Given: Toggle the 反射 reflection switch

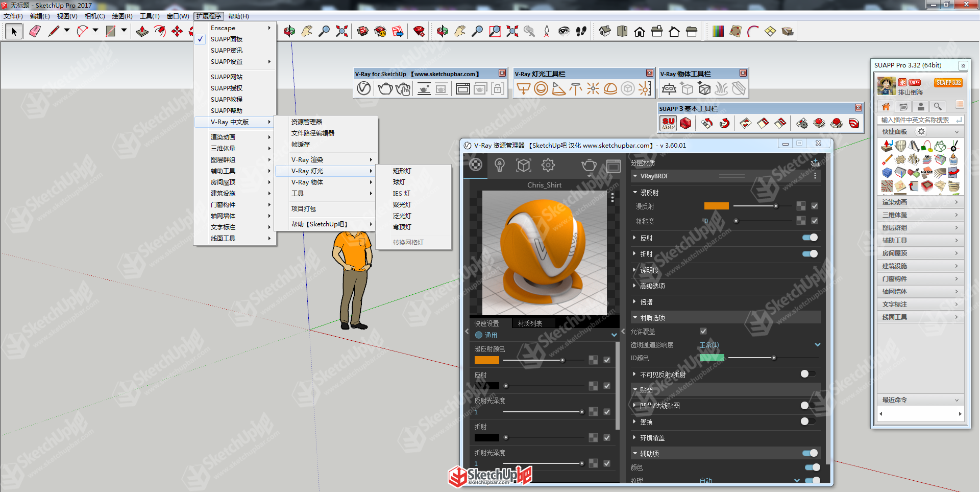Looking at the screenshot, I should point(810,238).
